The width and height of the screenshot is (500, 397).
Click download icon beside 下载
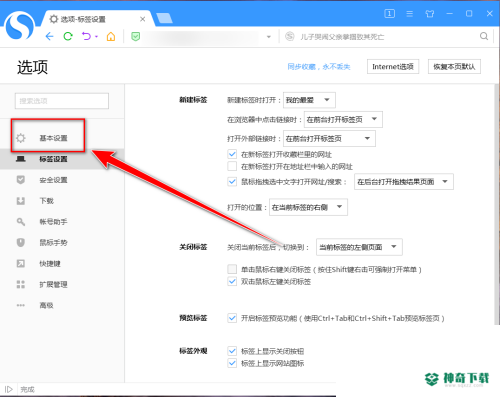(x=21, y=201)
